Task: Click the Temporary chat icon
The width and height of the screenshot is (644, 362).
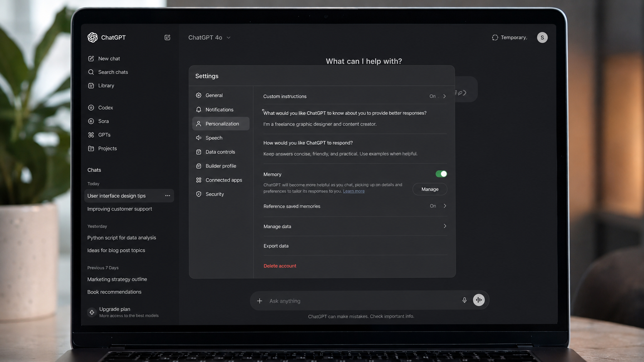Action: [x=495, y=37]
